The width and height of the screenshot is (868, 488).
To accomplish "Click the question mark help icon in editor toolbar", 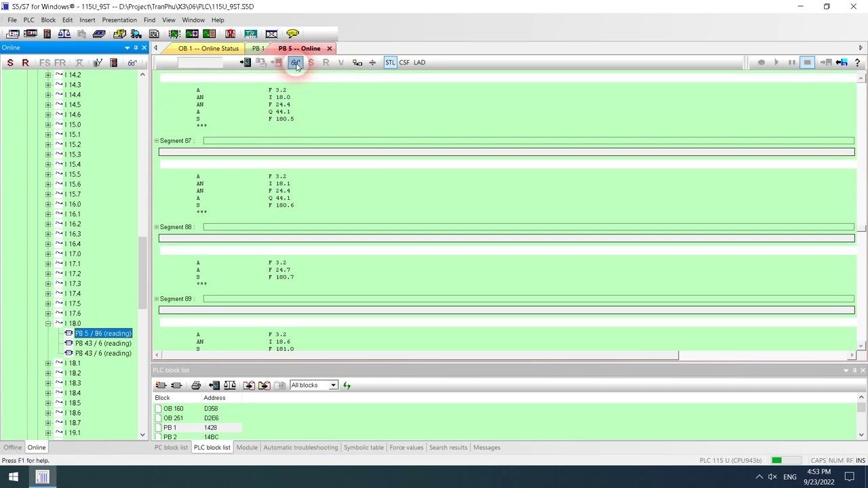I will [x=857, y=62].
